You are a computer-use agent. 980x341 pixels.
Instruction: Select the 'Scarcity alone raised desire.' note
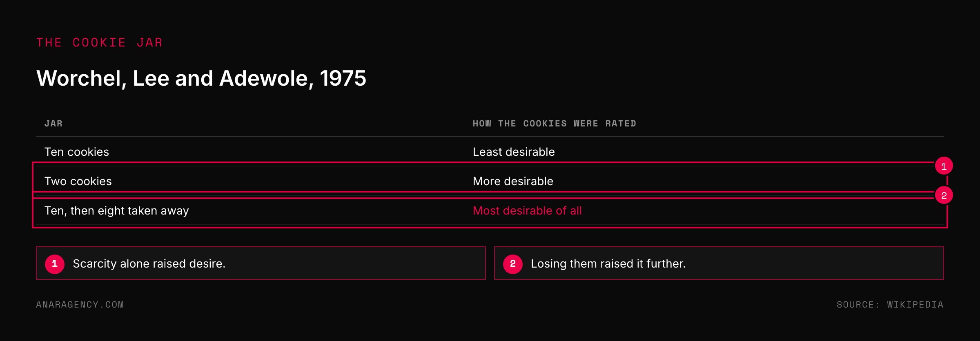point(261,263)
